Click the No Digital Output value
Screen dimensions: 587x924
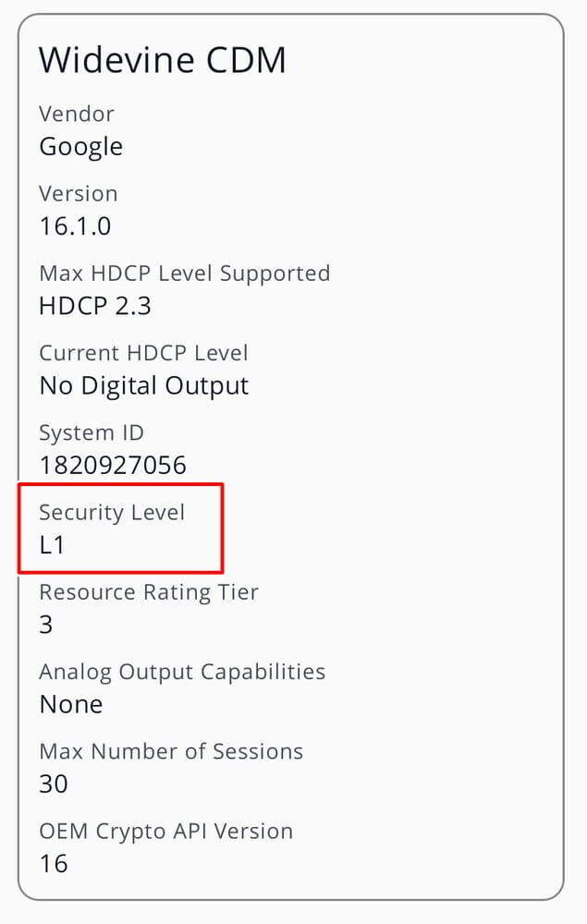[x=143, y=385]
